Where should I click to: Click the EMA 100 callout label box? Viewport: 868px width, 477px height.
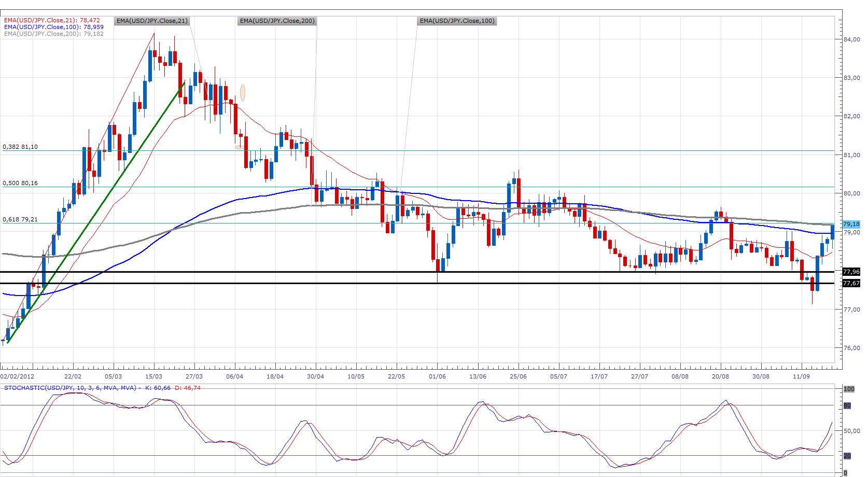tap(457, 21)
